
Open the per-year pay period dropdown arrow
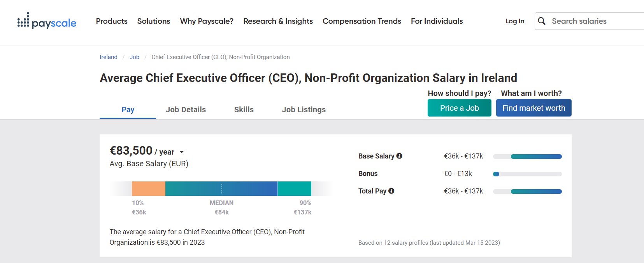click(181, 152)
